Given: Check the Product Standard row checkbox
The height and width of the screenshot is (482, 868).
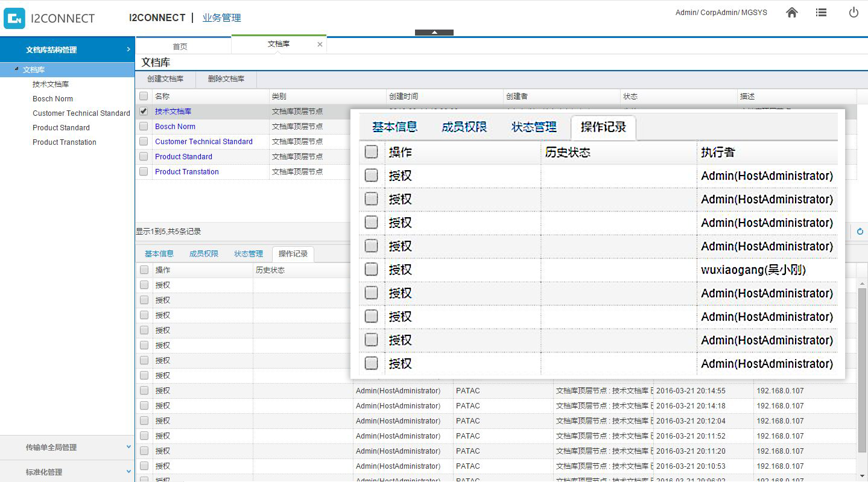Looking at the screenshot, I should (x=144, y=156).
